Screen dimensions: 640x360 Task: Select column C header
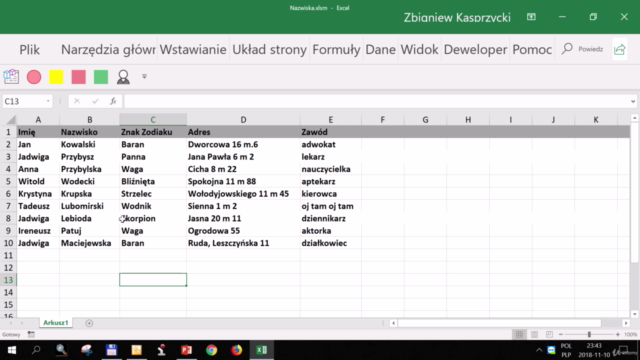click(x=153, y=120)
